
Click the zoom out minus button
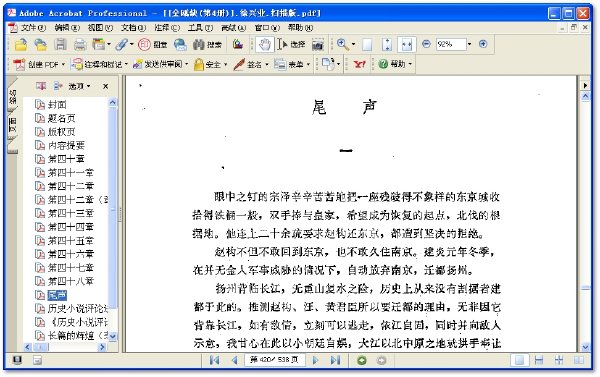[x=426, y=44]
